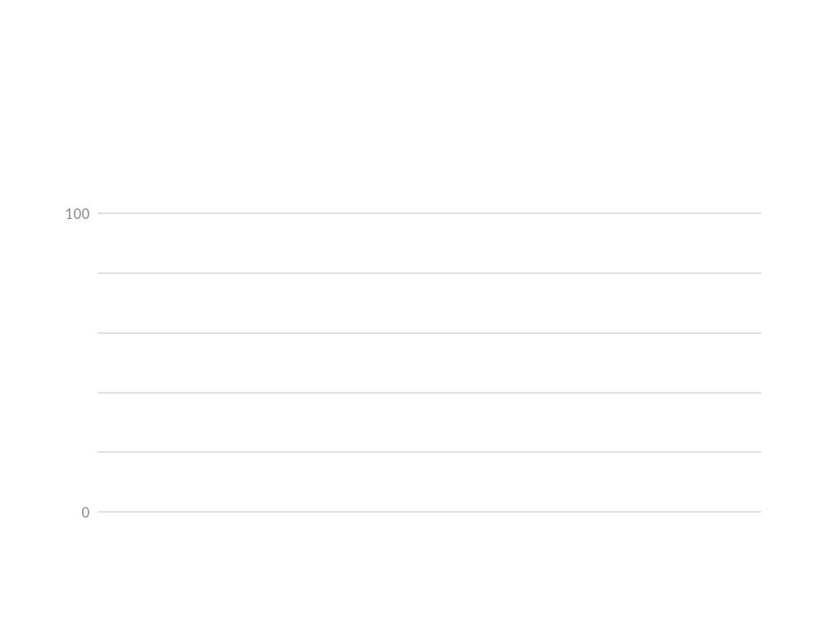Click the blank axis margin between the 100 and 0 labels
Viewport: 840px width, 630px height.
[77, 363]
